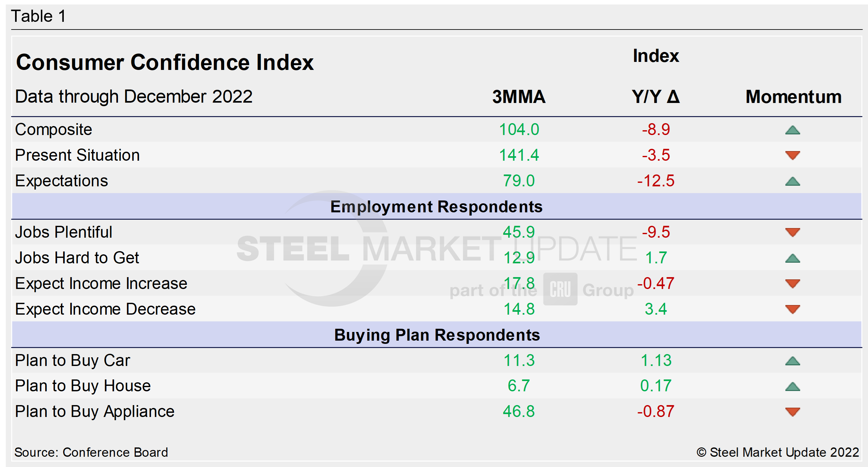Screen dimensions: 868x467
Task: Click the Consumer Confidence Index title
Action: tap(165, 62)
